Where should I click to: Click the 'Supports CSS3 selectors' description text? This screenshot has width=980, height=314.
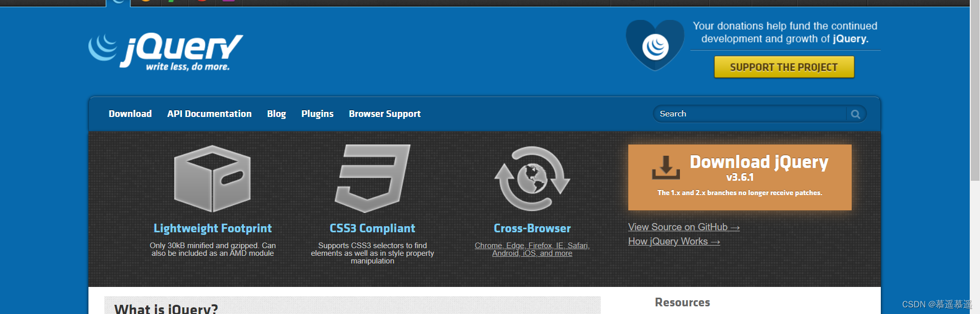tap(372, 253)
